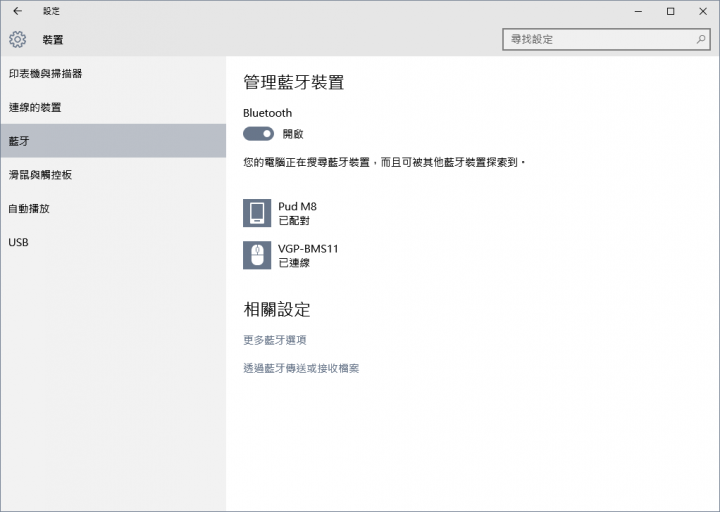Image resolution: width=720 pixels, height=512 pixels.
Task: Focus the 尋找設定 search field
Action: pyautogui.click(x=606, y=39)
